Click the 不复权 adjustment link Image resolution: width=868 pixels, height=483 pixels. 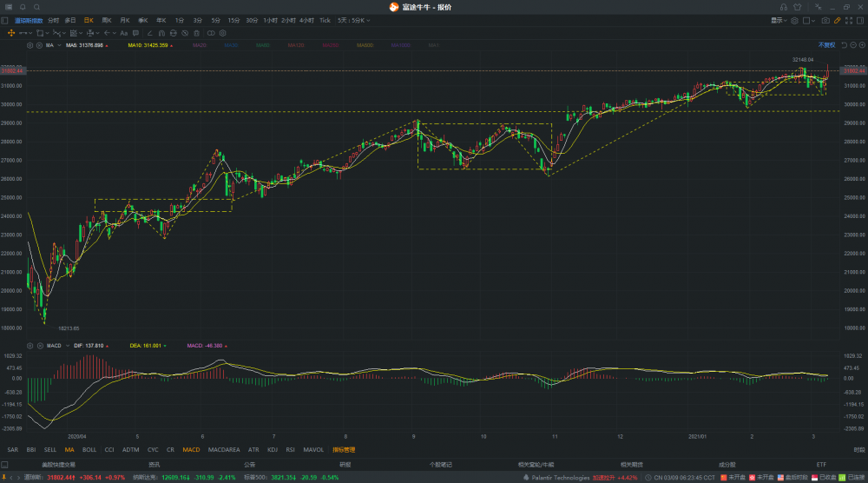click(x=826, y=44)
